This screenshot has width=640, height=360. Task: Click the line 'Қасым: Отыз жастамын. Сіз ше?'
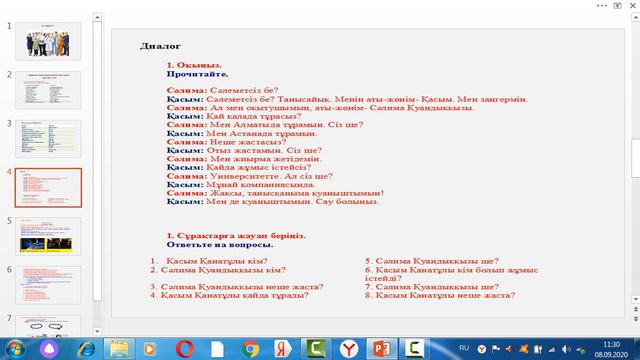244,150
